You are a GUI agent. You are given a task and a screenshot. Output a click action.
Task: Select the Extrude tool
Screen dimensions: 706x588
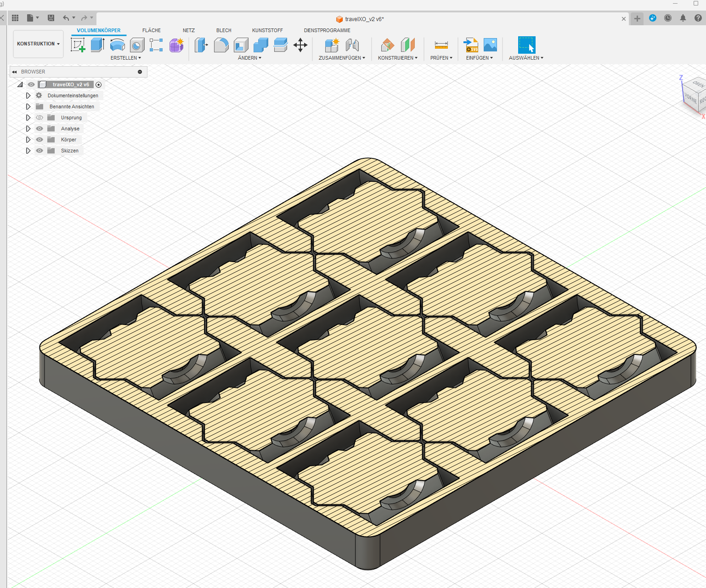pos(97,45)
